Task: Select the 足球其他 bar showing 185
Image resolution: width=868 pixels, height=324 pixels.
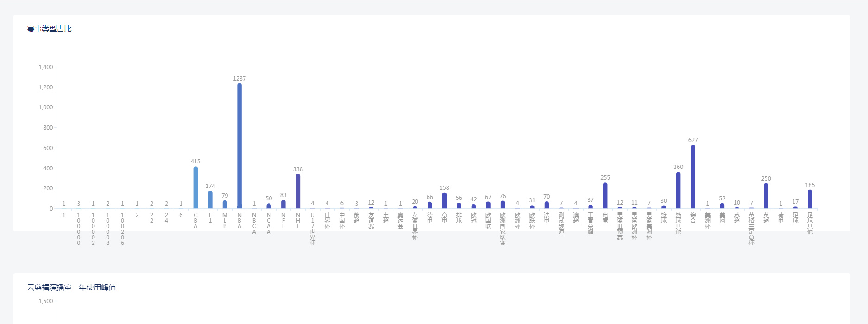Action: click(810, 199)
